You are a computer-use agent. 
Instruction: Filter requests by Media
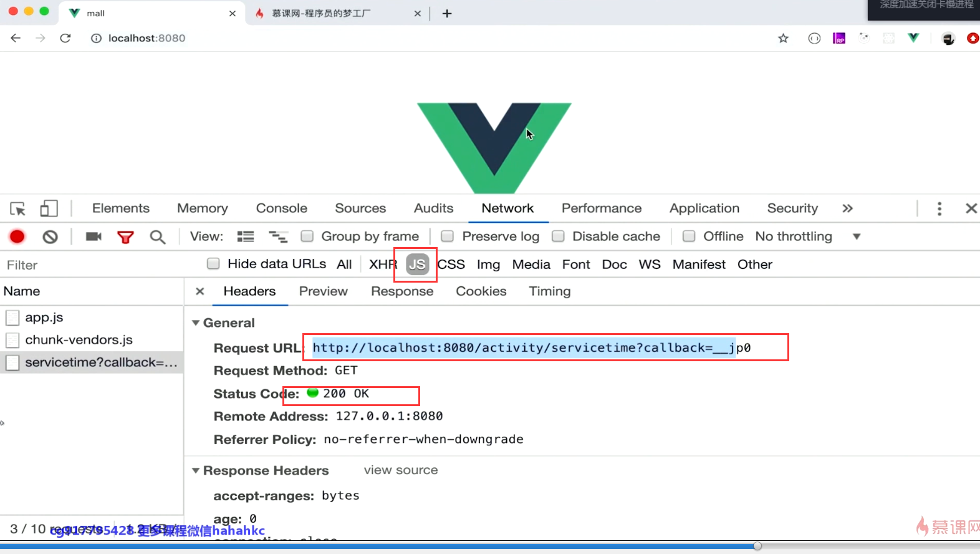pyautogui.click(x=531, y=265)
